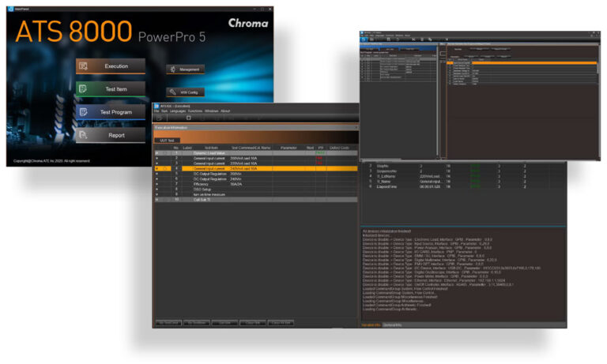Viewport: 607px width, 364px height.
Task: Click the Digital Oscilloscope device log line
Action: pyautogui.click(x=432, y=272)
